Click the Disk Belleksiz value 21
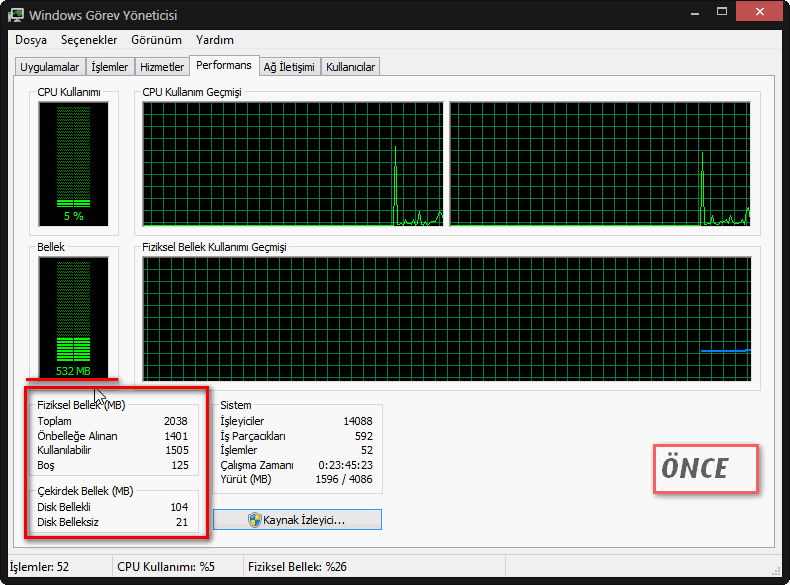 (x=182, y=522)
